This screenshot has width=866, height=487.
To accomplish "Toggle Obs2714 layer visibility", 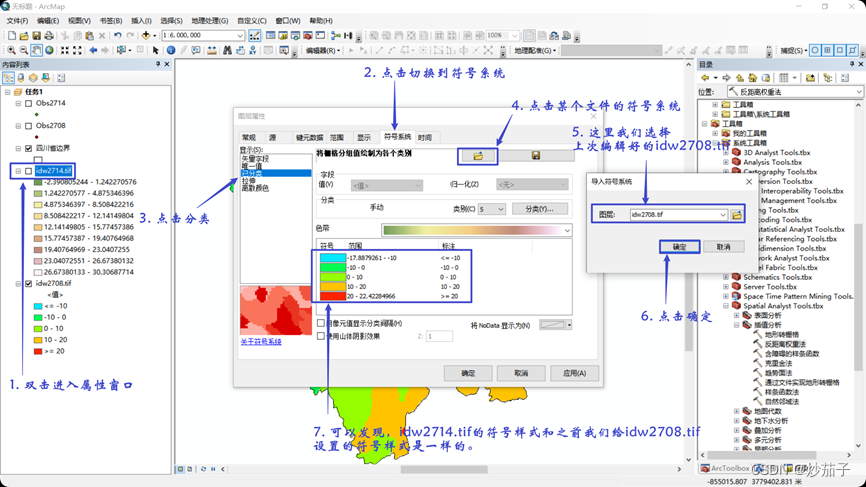I will click(x=29, y=103).
